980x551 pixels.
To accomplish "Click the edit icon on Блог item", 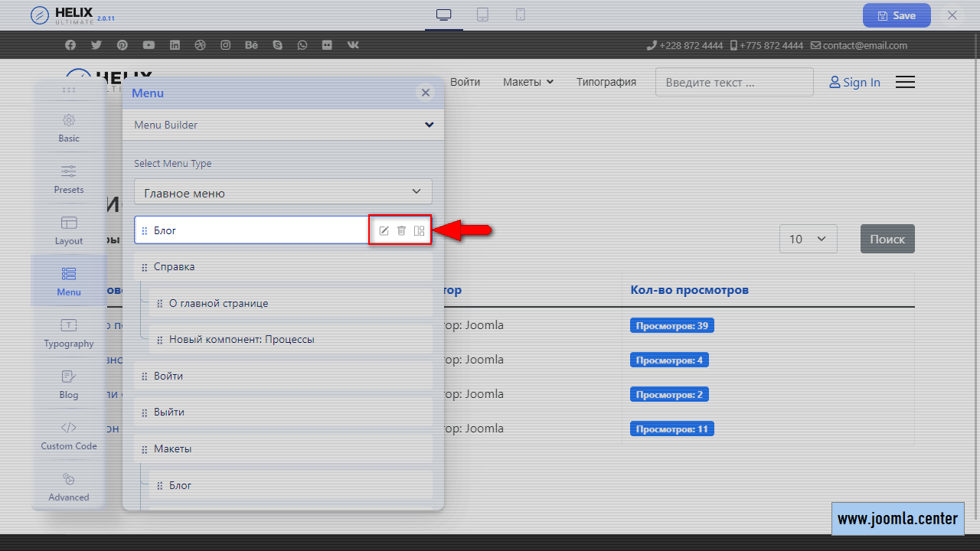I will pos(384,230).
